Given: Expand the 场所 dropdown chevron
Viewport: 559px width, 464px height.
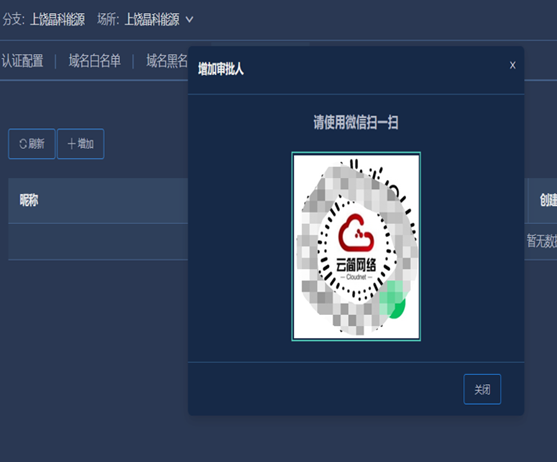Looking at the screenshot, I should click(190, 19).
